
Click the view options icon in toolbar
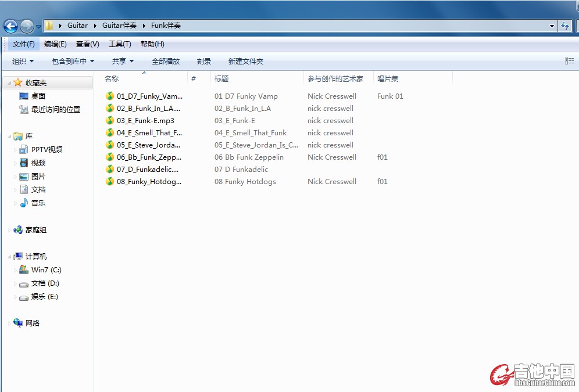569,61
